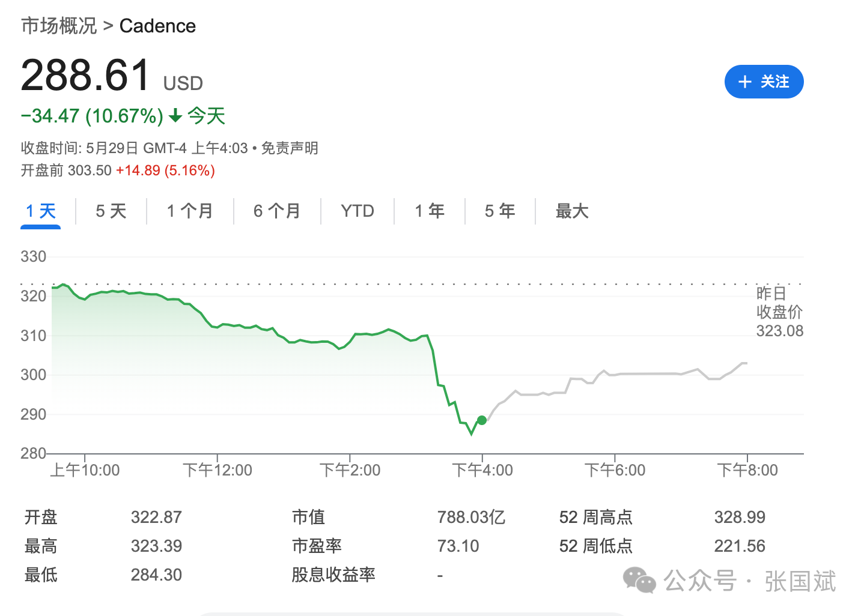This screenshot has width=864, height=616.
Task: Click the green closing price dot on chart
Action: click(x=482, y=420)
